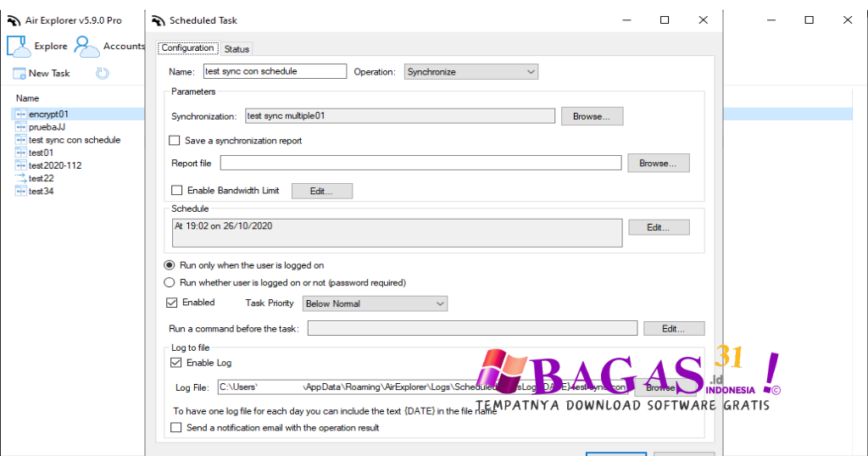868x456 pixels.
Task: Edit the bandwidth limit settings
Action: pos(321,191)
